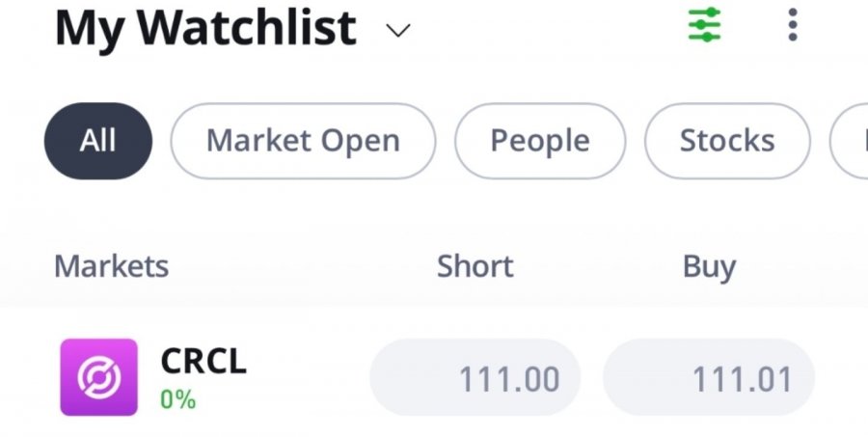The height and width of the screenshot is (437, 868).
Task: Click the My Watchlist title
Action: click(x=205, y=28)
